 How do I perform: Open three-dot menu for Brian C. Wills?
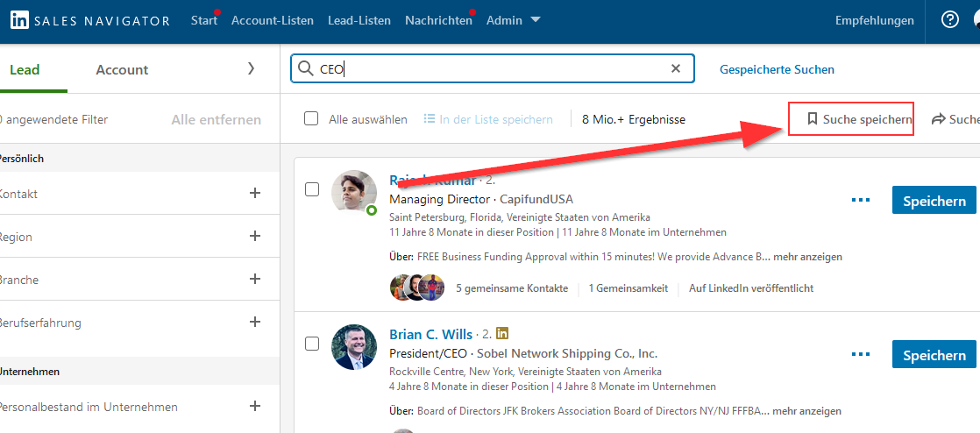point(861,355)
